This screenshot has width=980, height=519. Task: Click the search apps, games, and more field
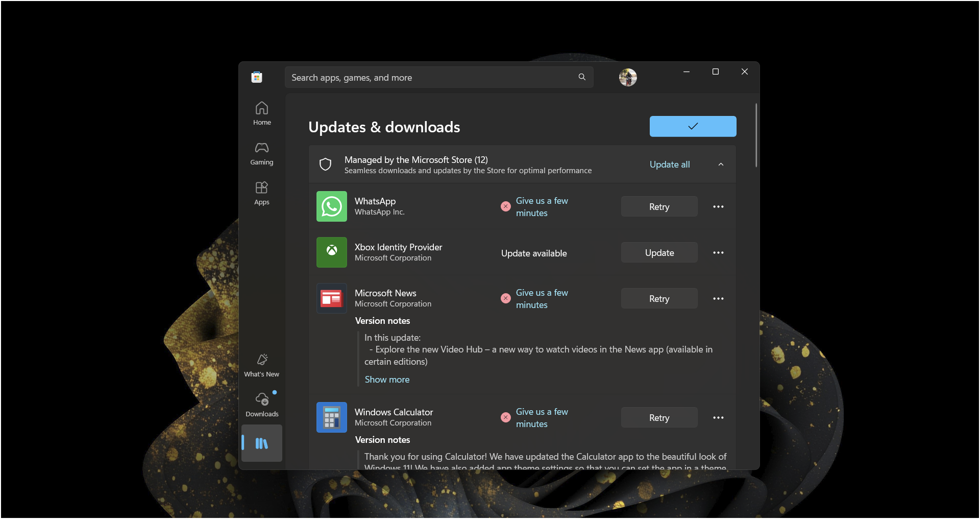click(x=439, y=77)
